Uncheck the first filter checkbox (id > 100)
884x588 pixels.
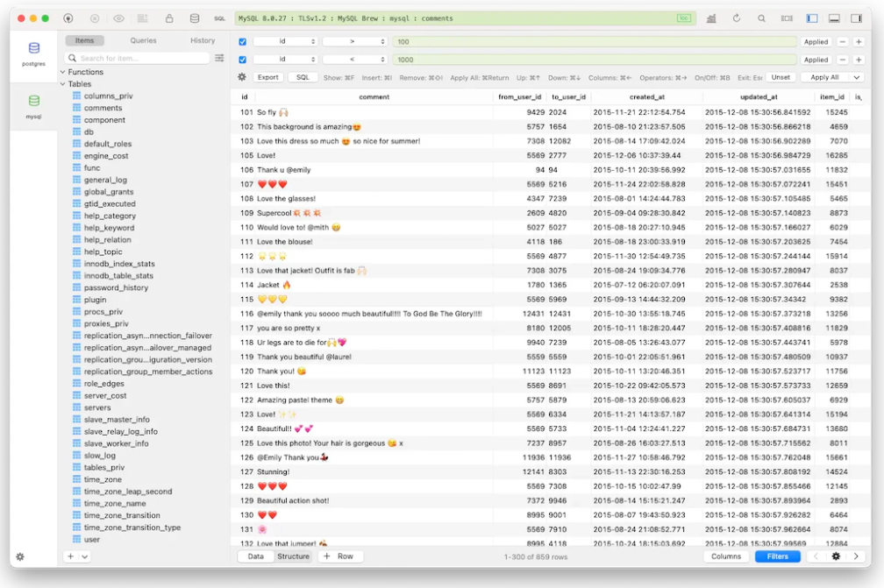click(242, 42)
